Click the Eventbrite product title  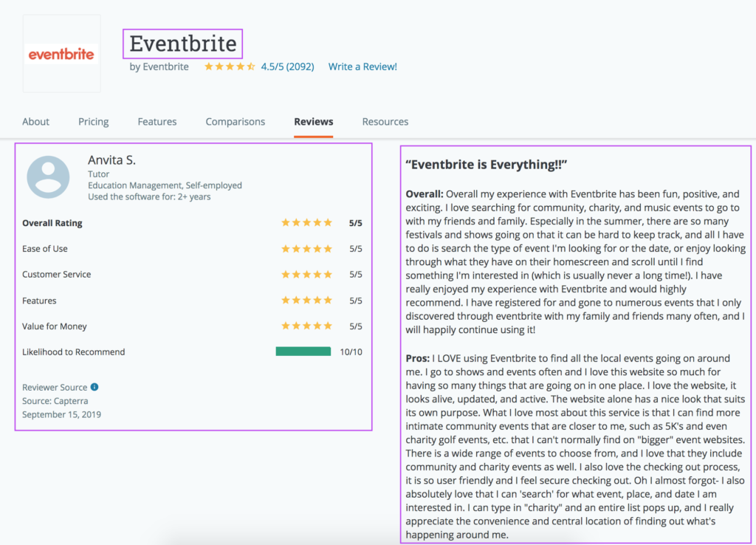click(182, 44)
